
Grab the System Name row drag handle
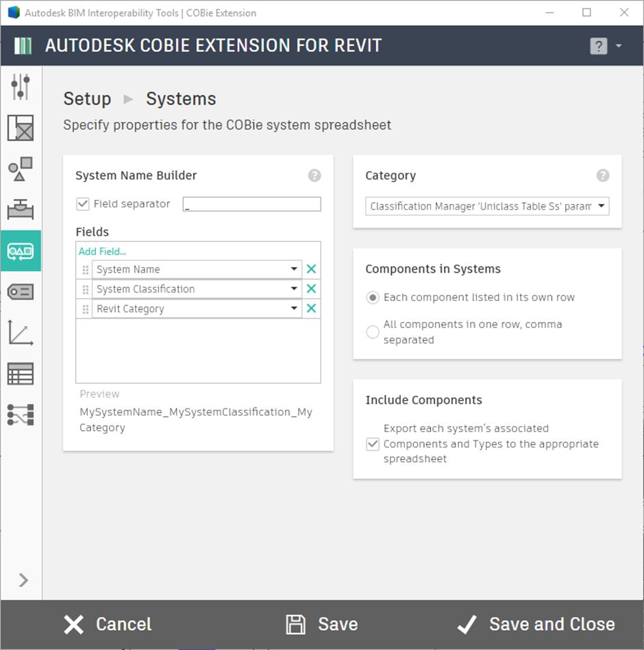(86, 270)
